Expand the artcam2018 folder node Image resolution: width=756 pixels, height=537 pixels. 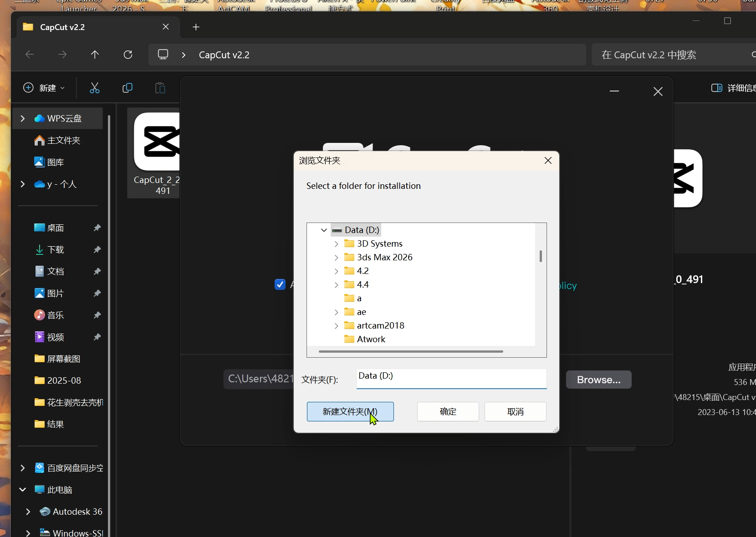tap(336, 325)
